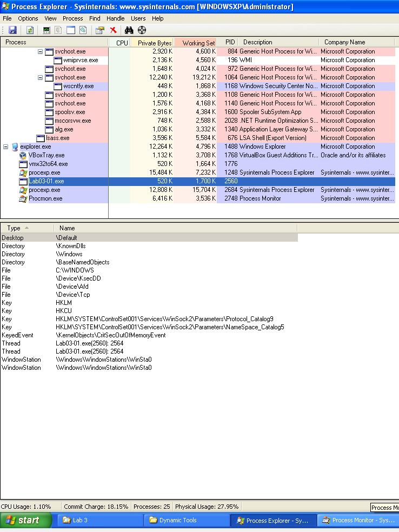Click the wmiprvse.exe process icon
The height and width of the screenshot is (532, 399).
coord(58,61)
